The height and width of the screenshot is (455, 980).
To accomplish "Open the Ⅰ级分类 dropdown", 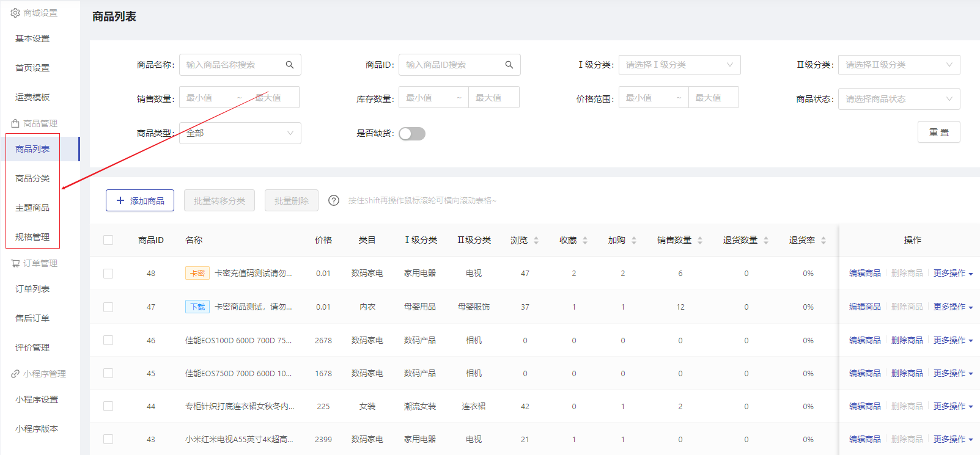I will click(680, 65).
